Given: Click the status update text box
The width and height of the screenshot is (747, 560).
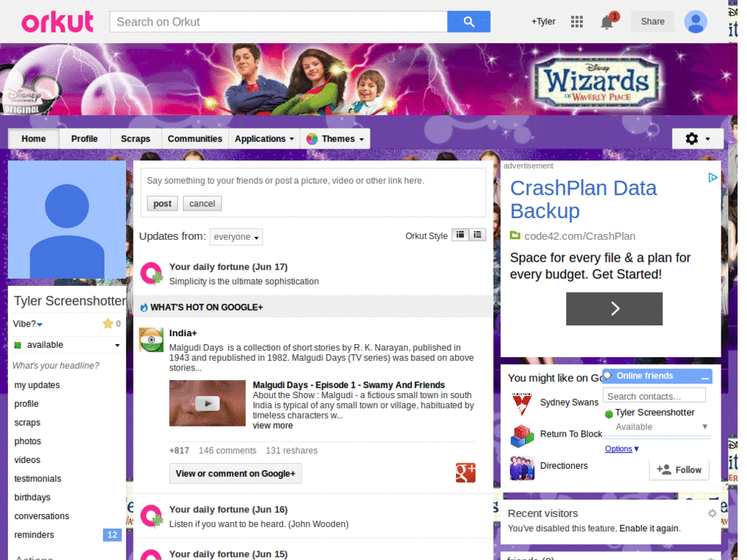Looking at the screenshot, I should pyautogui.click(x=313, y=181).
